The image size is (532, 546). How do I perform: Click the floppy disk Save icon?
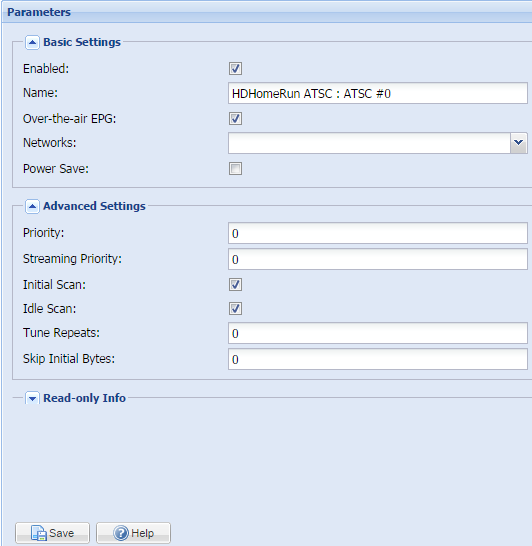coord(39,533)
